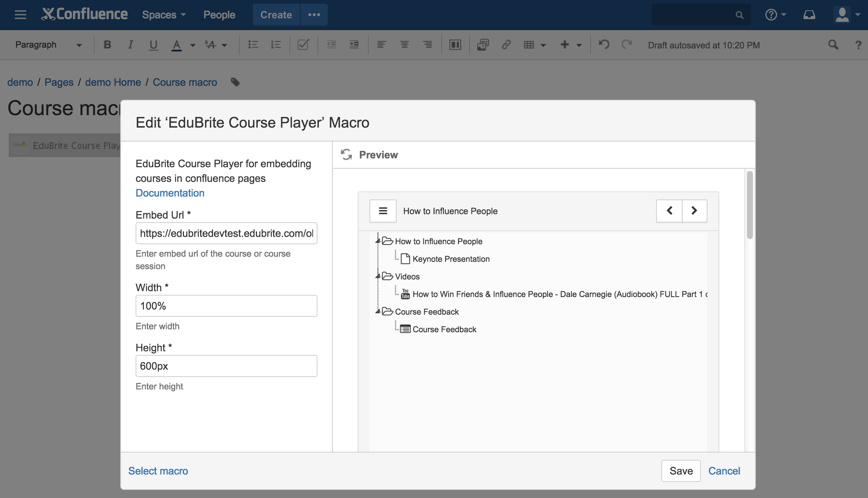Click in the Embed Url field
This screenshot has width=868, height=498.
226,233
